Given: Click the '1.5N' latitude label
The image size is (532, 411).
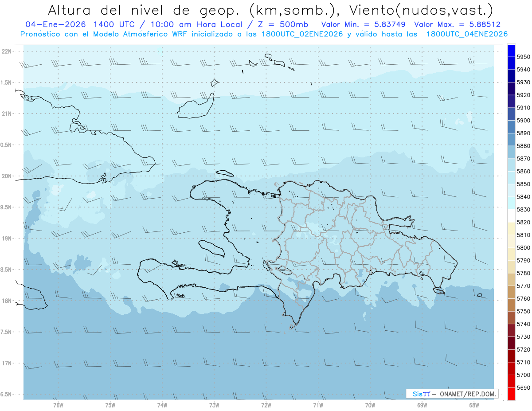Looking at the screenshot, I should (6, 82).
